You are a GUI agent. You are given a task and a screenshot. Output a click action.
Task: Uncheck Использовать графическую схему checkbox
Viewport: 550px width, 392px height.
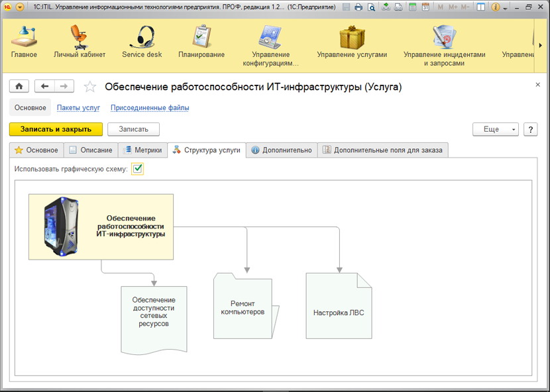(138, 169)
